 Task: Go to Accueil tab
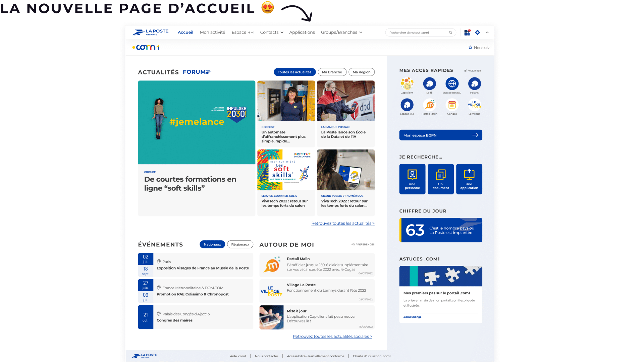click(185, 33)
